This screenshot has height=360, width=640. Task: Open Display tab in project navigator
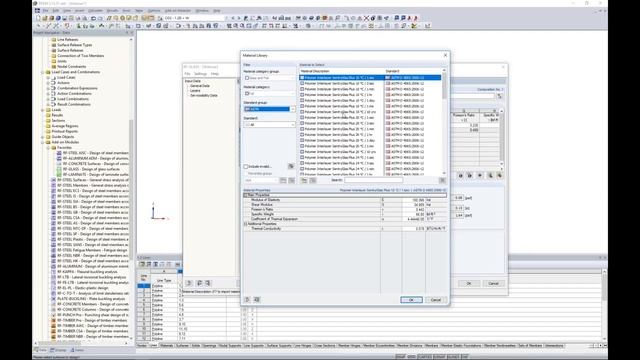58,350
